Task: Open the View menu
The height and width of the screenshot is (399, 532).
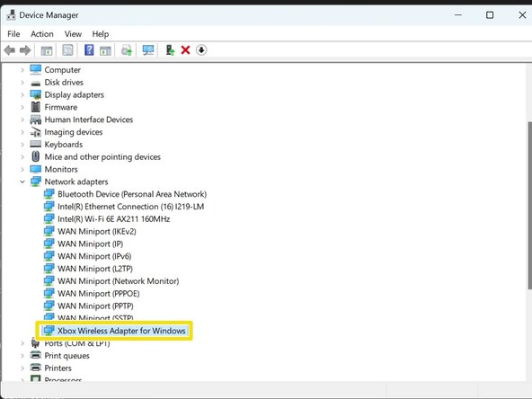Action: pos(73,34)
